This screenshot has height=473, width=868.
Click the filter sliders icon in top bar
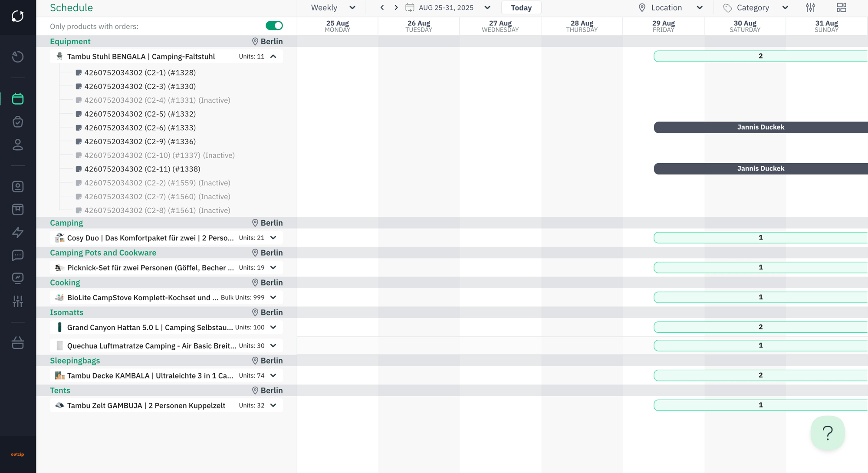(810, 7)
